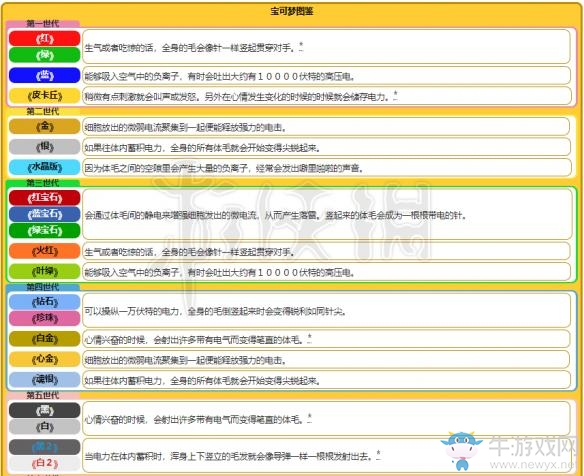Screen dimensions: 584x476
Task: Click the 钻石/珍珠 row text about 一万伏特
Action: [215, 311]
